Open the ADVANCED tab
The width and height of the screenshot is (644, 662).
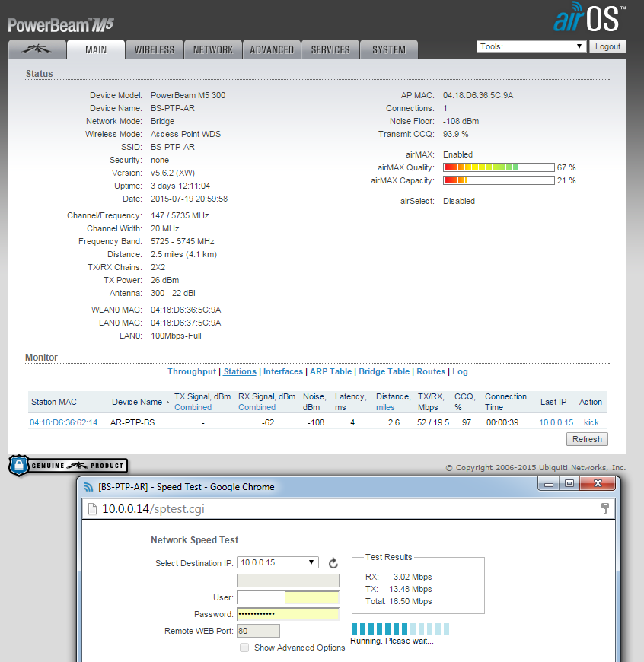pos(272,49)
